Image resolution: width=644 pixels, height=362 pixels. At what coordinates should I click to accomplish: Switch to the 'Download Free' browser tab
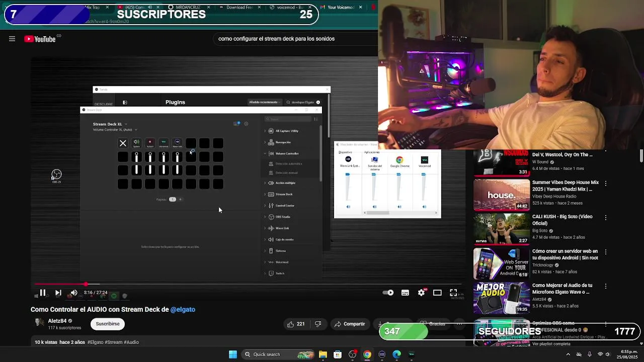tap(240, 7)
